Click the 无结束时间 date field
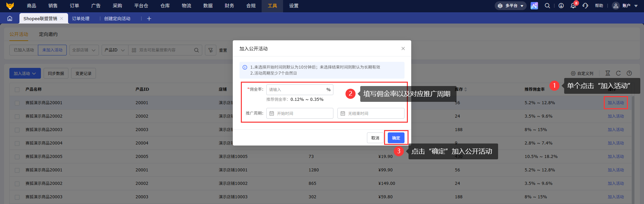644x204 pixels. point(371,113)
